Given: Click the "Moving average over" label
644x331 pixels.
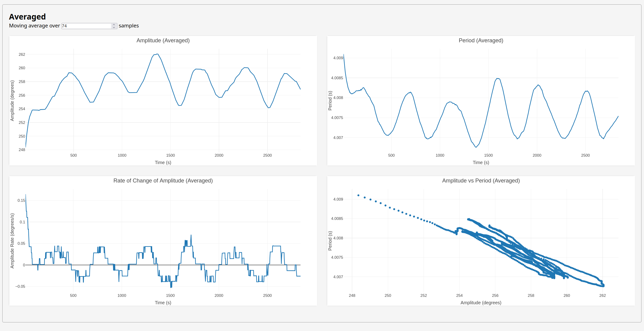Looking at the screenshot, I should 35,26.
